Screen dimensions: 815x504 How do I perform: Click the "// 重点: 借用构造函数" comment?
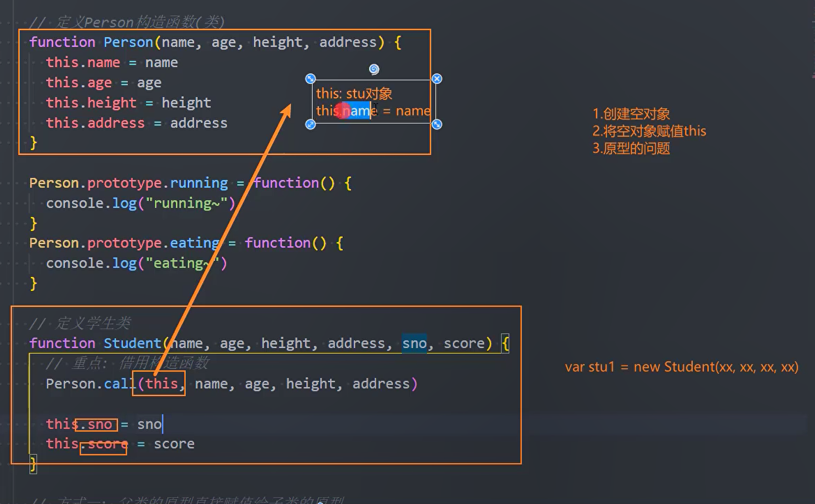tap(128, 363)
